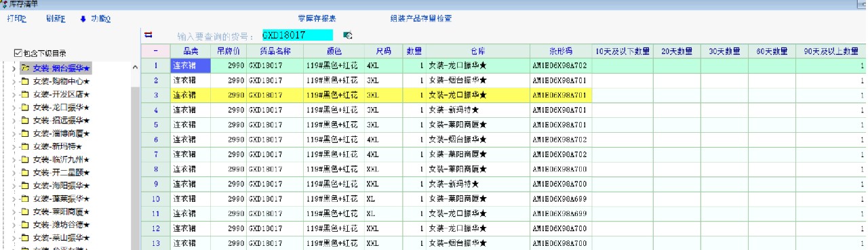Click the 10天及以下数量 column header
The height and width of the screenshot is (250, 868).
tap(623, 51)
